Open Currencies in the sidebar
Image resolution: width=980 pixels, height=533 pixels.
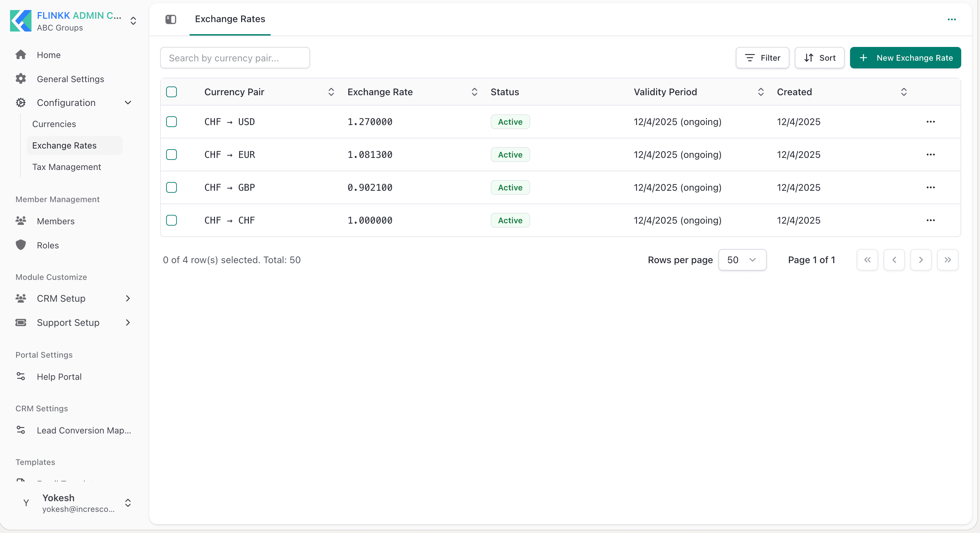[x=54, y=124]
